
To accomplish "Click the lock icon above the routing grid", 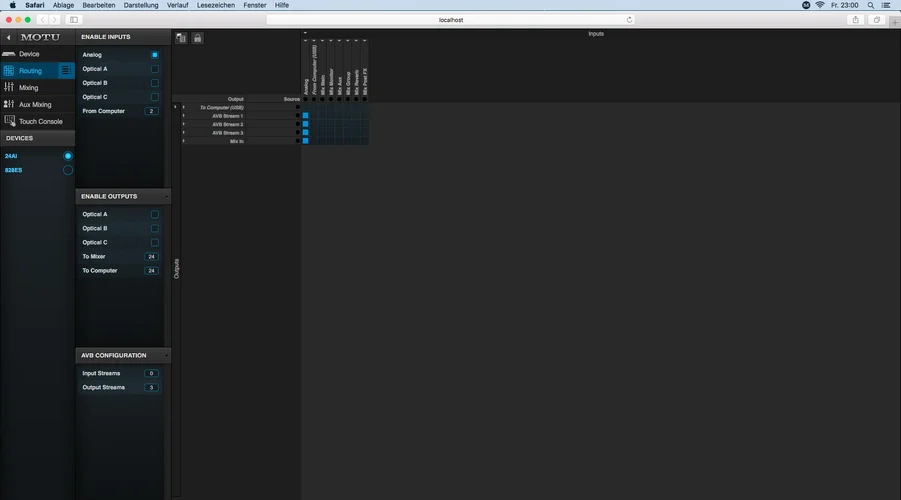I will 197,38.
